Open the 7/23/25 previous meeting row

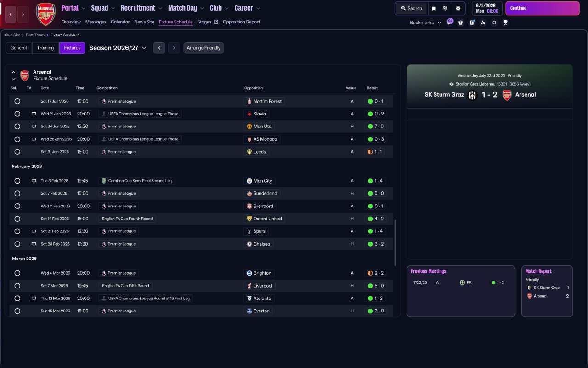click(x=461, y=282)
